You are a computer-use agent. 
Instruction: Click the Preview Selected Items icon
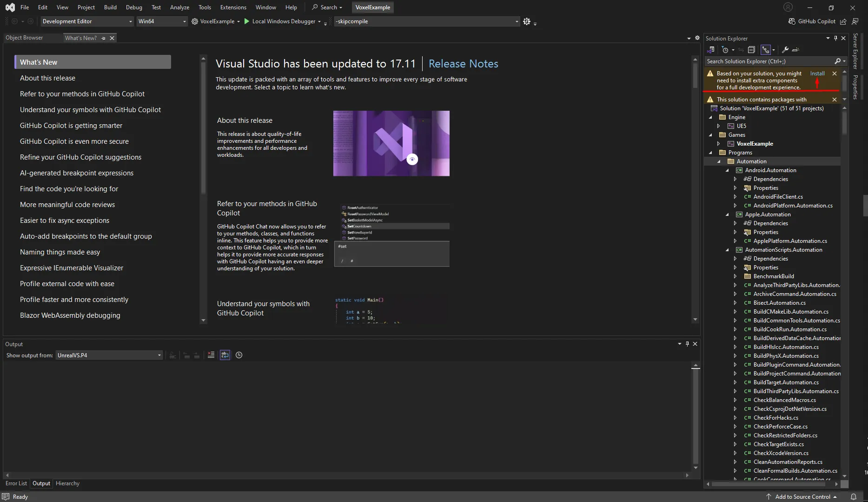click(795, 50)
